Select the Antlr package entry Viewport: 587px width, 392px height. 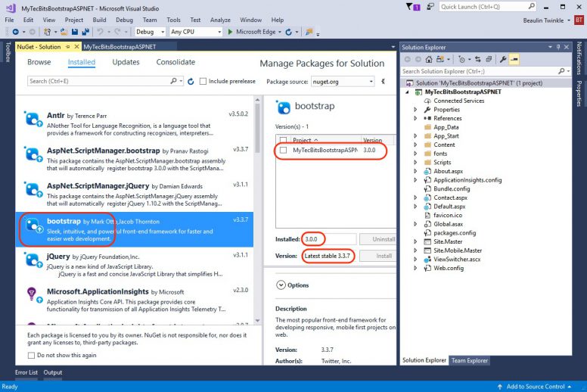pos(135,124)
